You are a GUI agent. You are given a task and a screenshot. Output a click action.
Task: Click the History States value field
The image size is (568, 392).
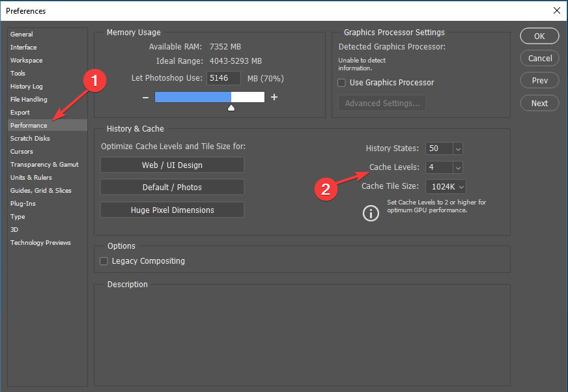[x=439, y=148]
